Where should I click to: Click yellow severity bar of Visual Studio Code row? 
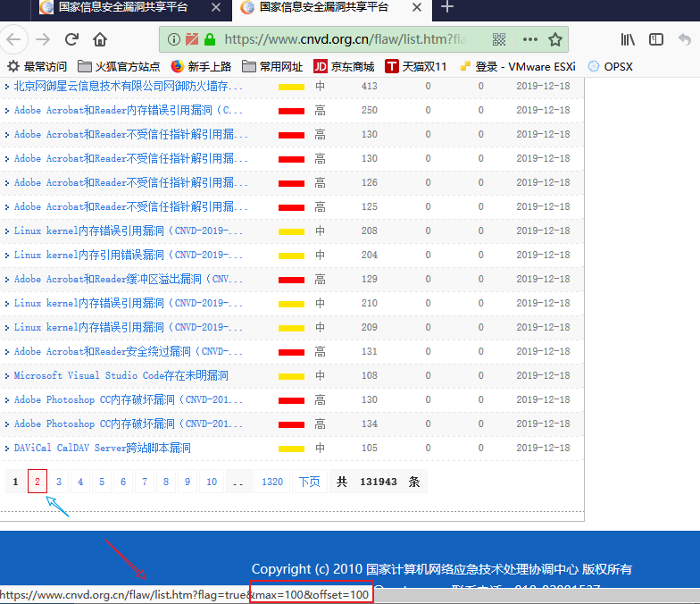(291, 376)
